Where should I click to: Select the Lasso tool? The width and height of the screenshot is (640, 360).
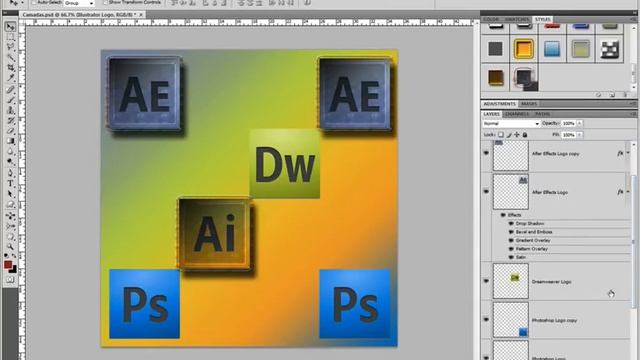pyautogui.click(x=11, y=47)
